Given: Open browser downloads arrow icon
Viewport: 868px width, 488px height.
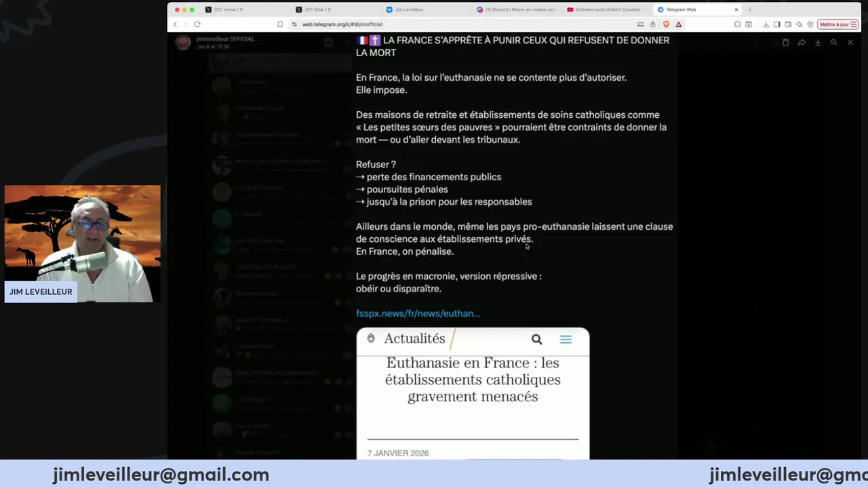Looking at the screenshot, I should click(x=766, y=24).
